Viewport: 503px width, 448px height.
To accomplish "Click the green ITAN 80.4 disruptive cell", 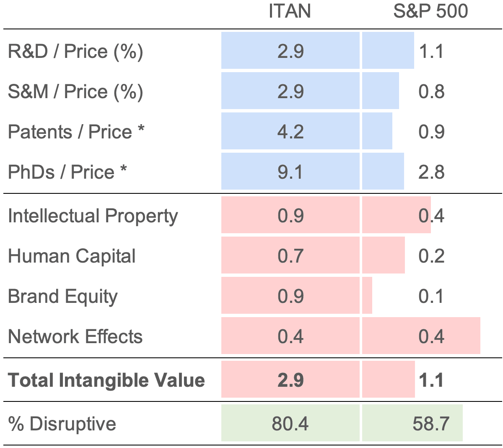I will point(290,424).
